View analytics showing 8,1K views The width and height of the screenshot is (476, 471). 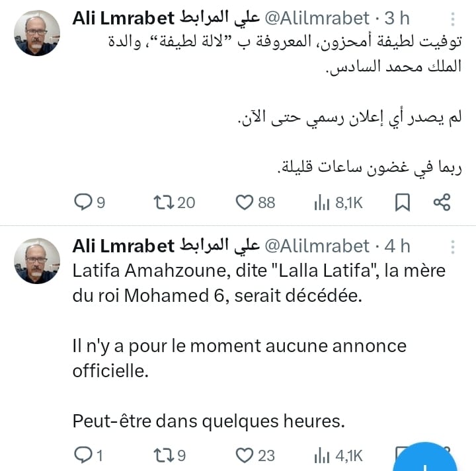[x=322, y=202]
